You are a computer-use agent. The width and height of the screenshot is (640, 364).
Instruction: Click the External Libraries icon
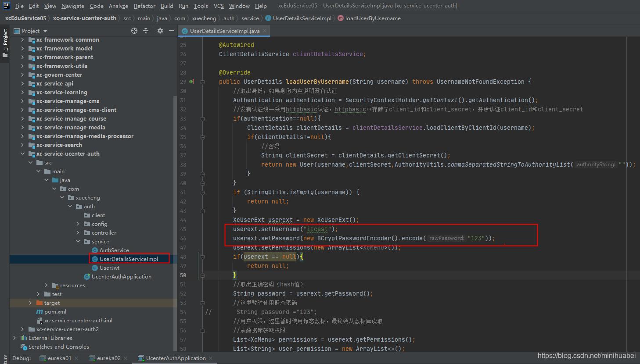(x=24, y=338)
